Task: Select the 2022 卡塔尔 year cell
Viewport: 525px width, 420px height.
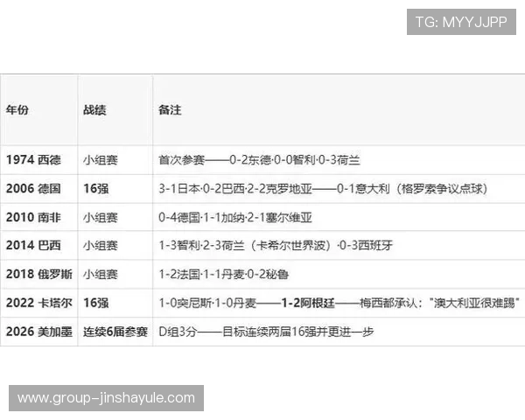Action: 39,303
